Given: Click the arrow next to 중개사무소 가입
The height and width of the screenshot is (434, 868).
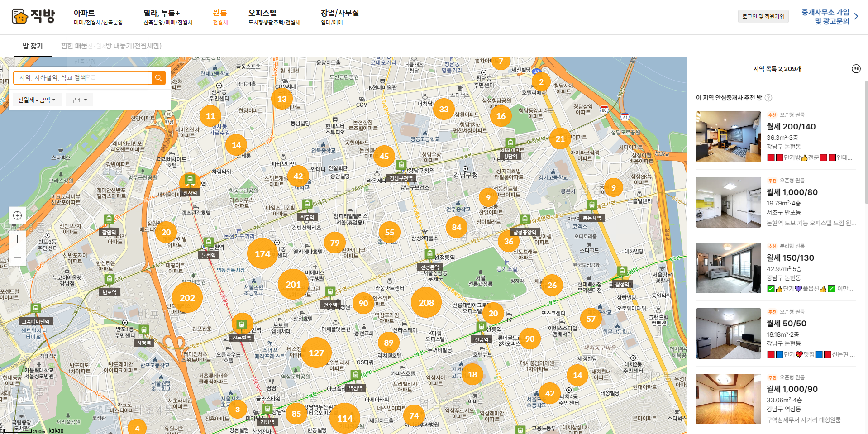Looking at the screenshot, I should tap(856, 17).
